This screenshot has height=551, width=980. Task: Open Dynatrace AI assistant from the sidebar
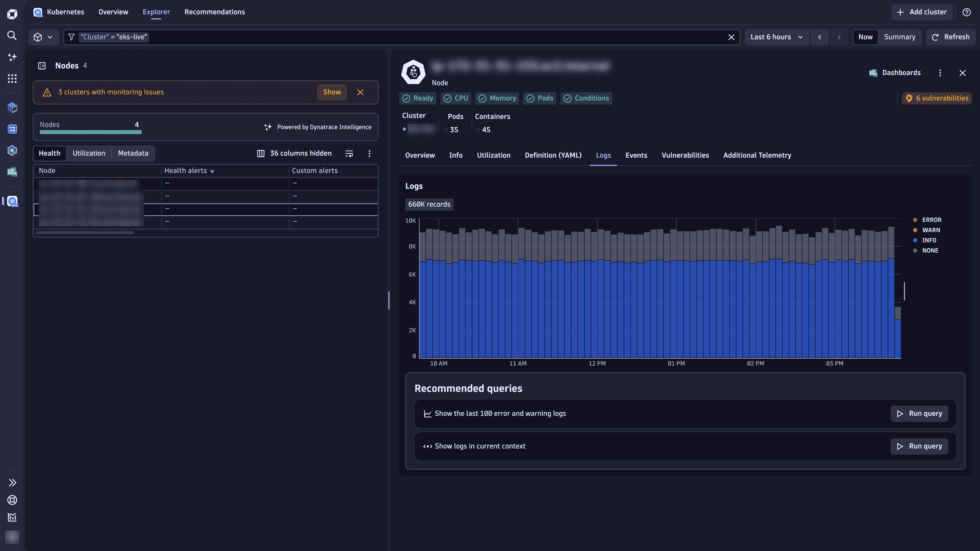12,57
